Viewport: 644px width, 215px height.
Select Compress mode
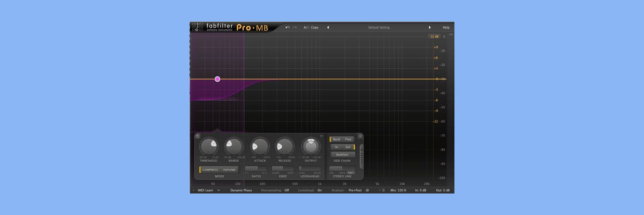[x=210, y=170]
